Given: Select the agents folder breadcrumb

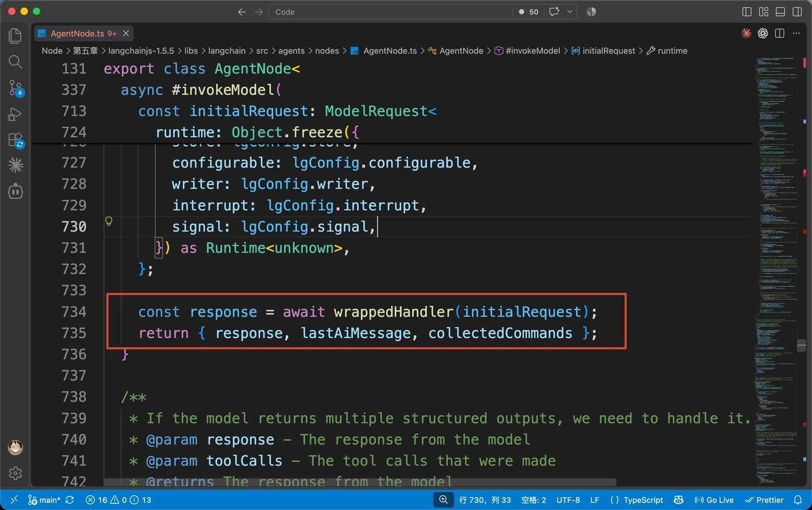Looking at the screenshot, I should pos(291,51).
